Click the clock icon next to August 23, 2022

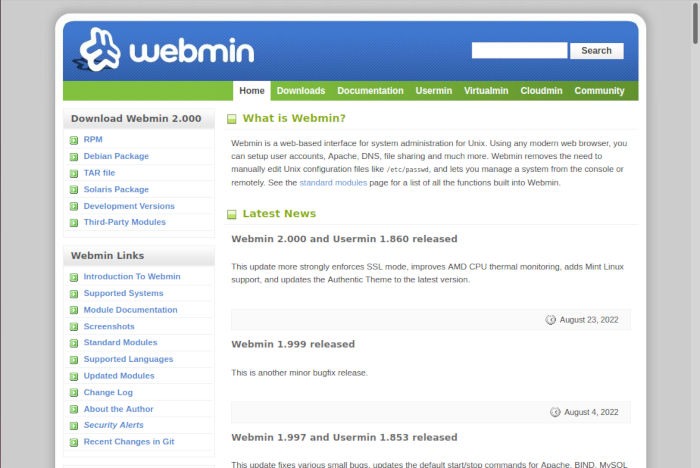(550, 320)
